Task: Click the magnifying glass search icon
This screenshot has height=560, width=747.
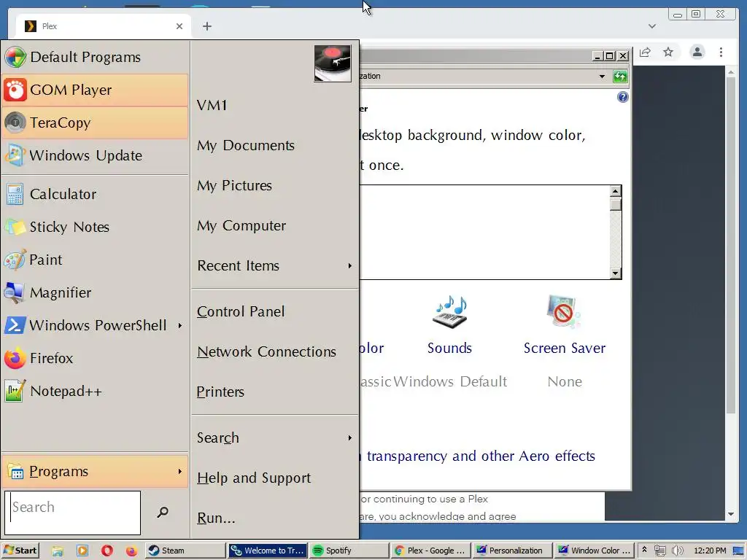Action: pos(163,512)
